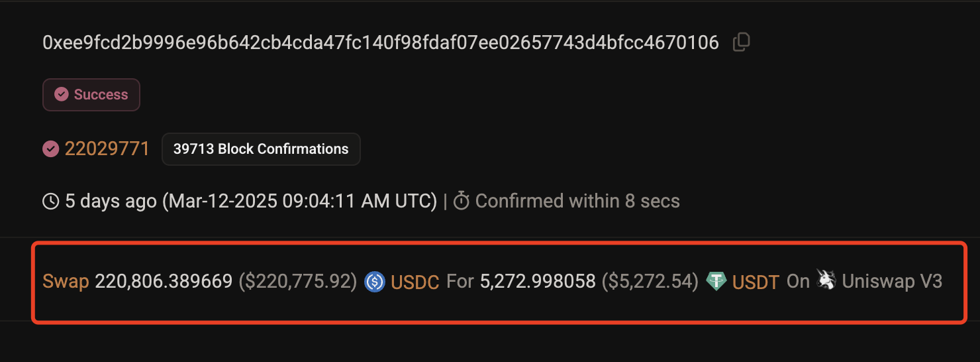Click the clock icon beside timestamp

[x=50, y=201]
